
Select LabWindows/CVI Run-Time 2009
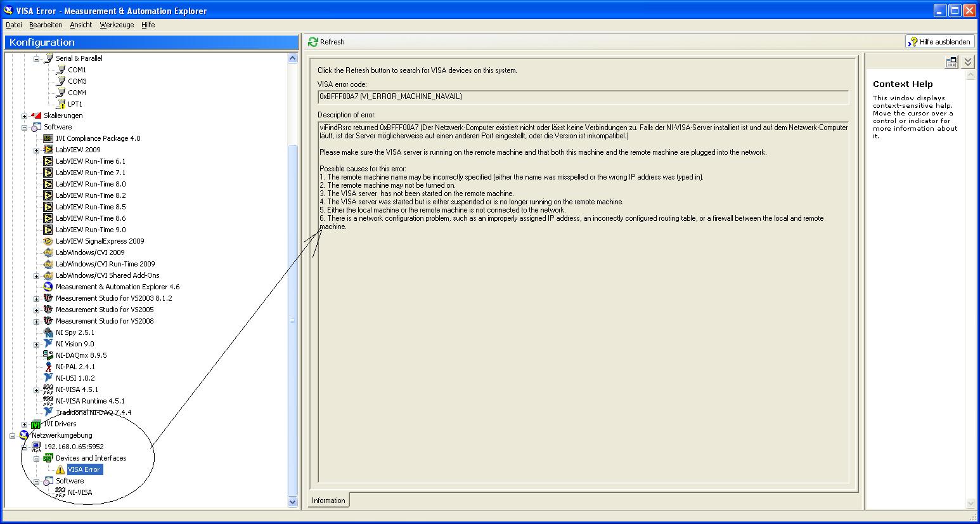[105, 264]
